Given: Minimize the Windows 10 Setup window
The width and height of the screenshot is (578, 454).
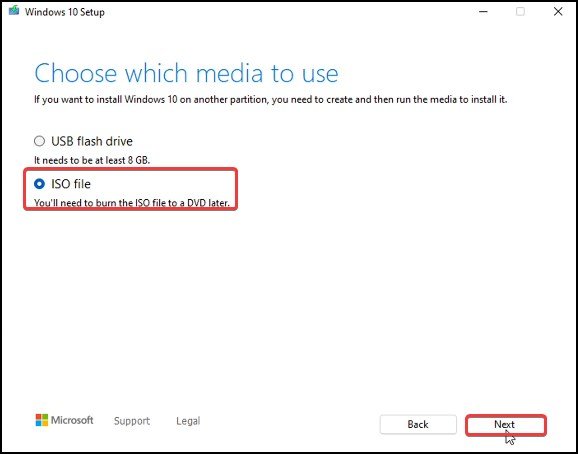Looking at the screenshot, I should coord(483,11).
